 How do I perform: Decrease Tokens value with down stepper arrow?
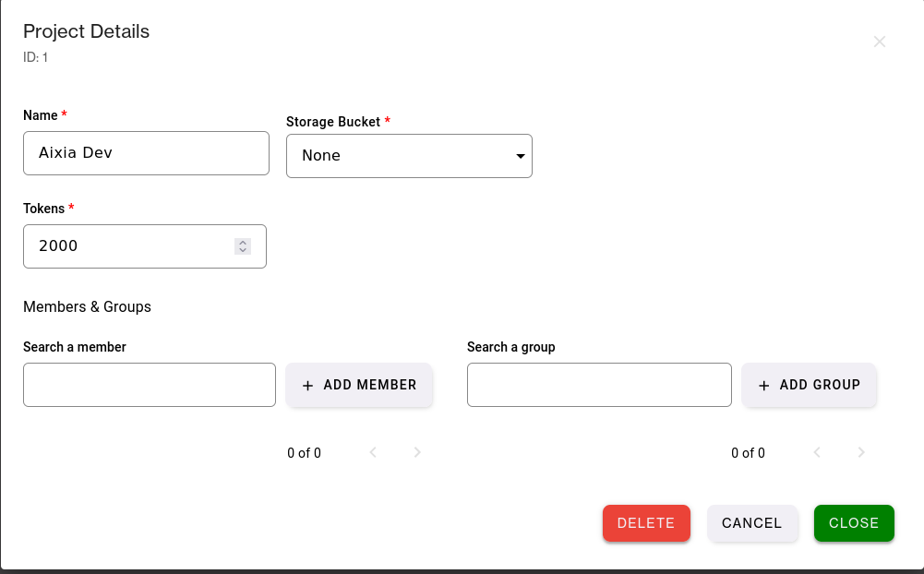pyautogui.click(x=243, y=250)
